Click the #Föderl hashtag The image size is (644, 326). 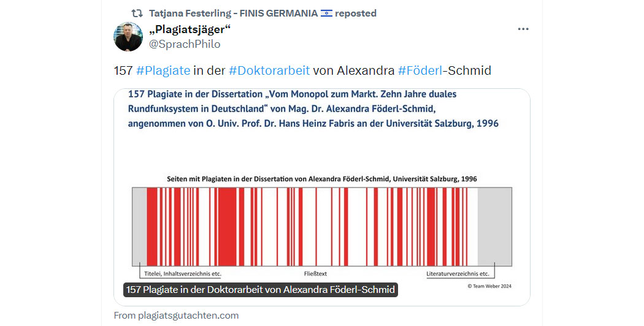pyautogui.click(x=420, y=70)
